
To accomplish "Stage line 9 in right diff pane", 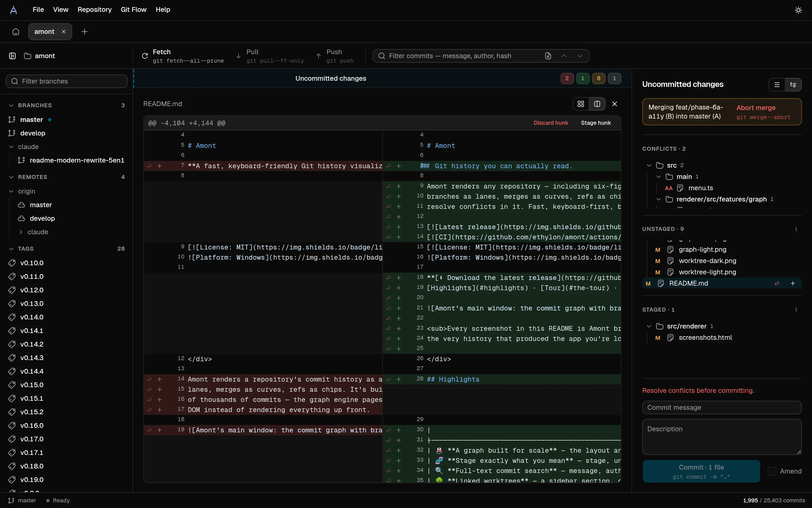I will 399,186.
